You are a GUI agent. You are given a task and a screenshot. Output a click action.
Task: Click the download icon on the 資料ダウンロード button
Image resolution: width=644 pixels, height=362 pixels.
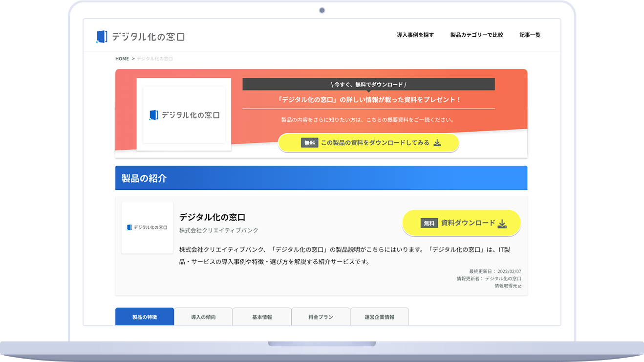[x=502, y=223]
